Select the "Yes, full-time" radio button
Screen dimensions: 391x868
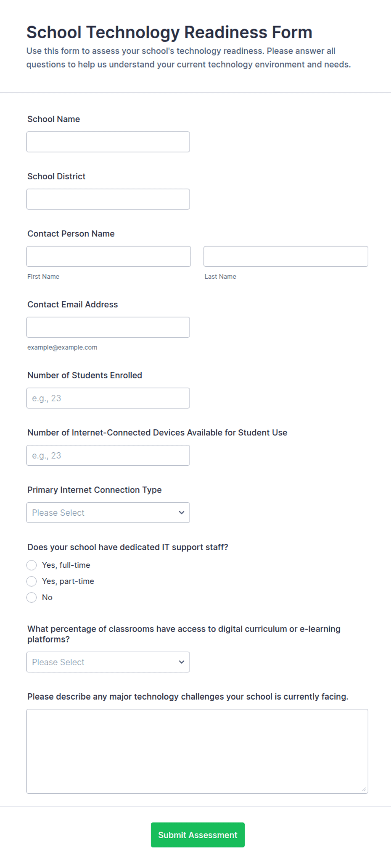[32, 565]
